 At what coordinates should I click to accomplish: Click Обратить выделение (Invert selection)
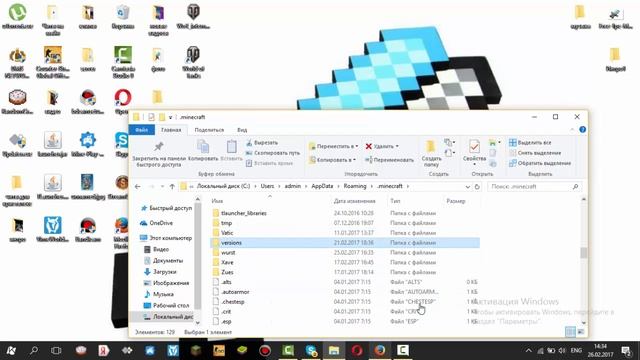(540, 163)
